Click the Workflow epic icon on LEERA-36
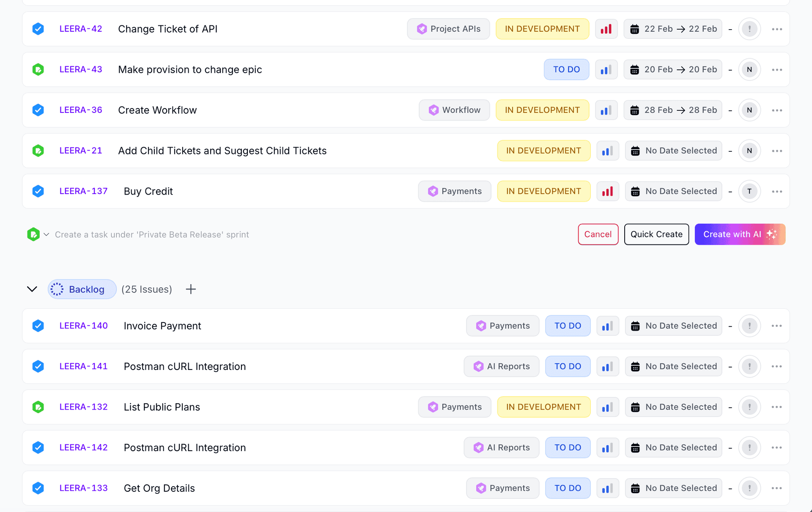Image resolution: width=812 pixels, height=512 pixels. coord(434,110)
